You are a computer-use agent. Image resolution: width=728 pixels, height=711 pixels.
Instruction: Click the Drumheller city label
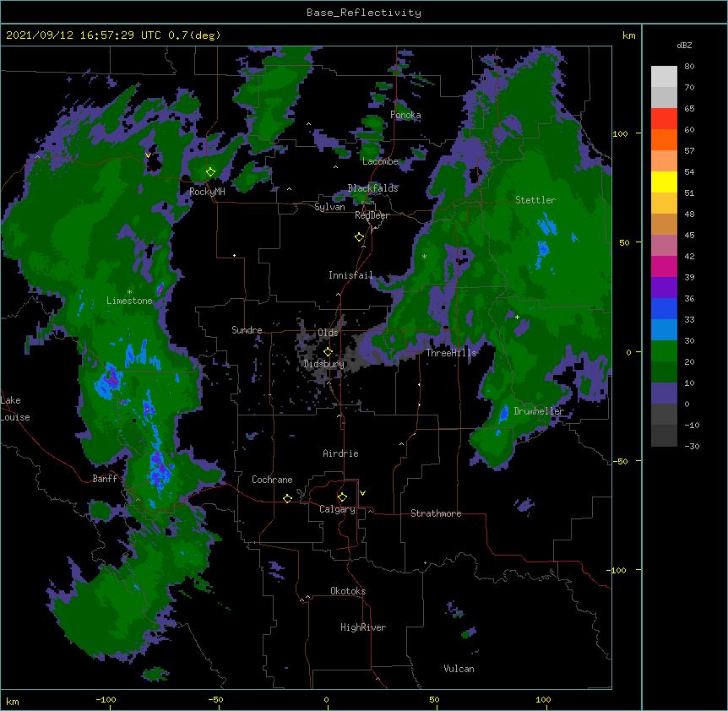click(x=539, y=411)
